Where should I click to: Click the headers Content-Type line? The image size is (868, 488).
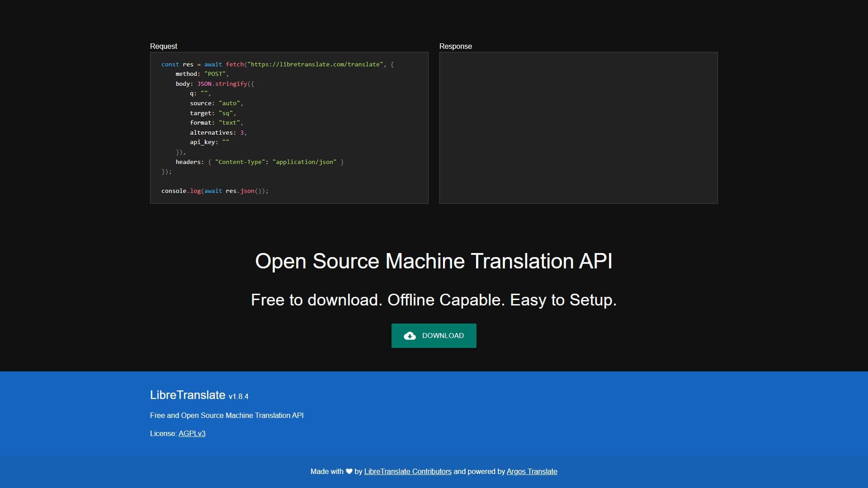(259, 162)
